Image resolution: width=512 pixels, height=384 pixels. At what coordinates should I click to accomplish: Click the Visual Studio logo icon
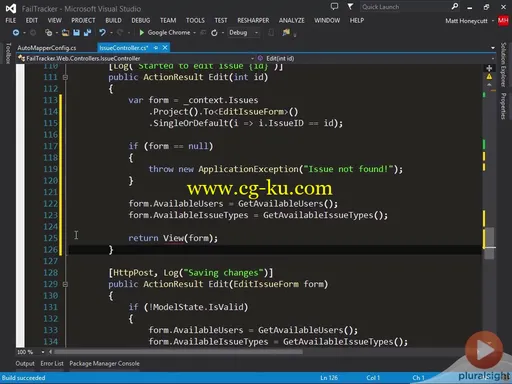[x=10, y=8]
